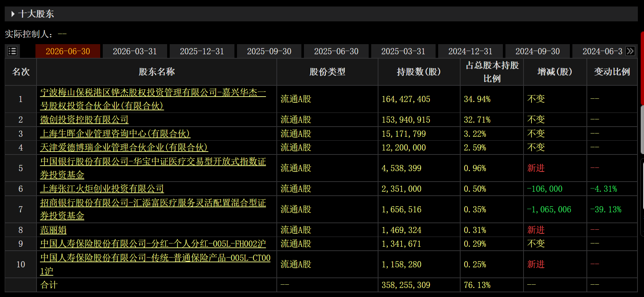The height and width of the screenshot is (297, 644).
Task: Click the 变动比例 column header
Action: [612, 72]
